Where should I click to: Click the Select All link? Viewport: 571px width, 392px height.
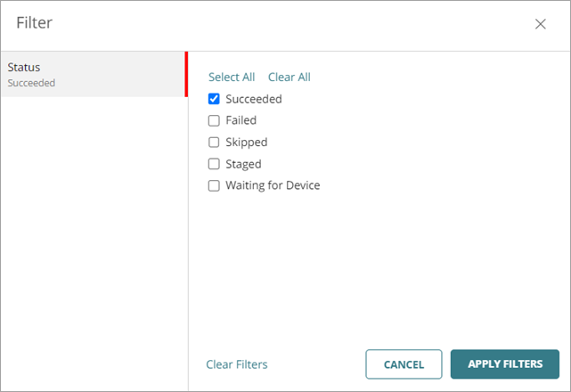pos(232,78)
